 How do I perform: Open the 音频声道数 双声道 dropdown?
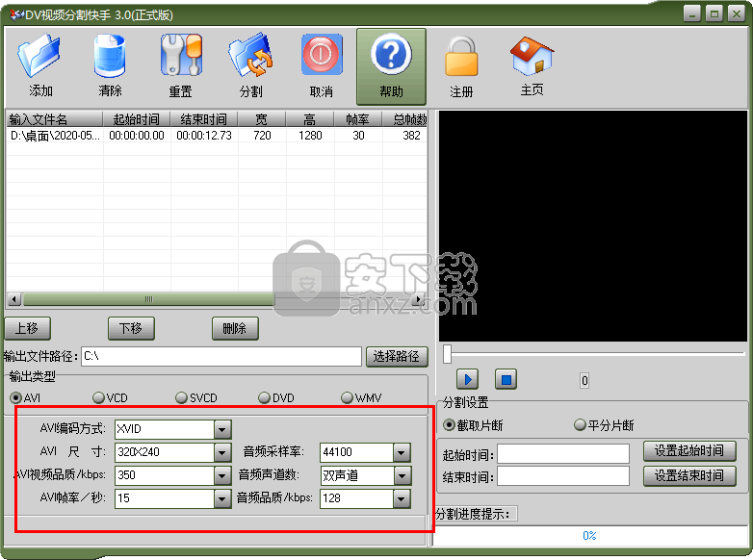402,475
